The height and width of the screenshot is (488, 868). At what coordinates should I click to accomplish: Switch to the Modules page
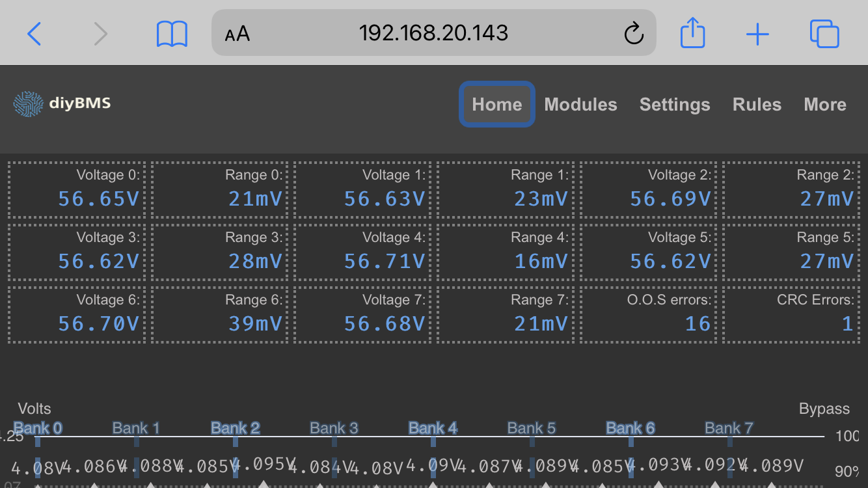580,104
